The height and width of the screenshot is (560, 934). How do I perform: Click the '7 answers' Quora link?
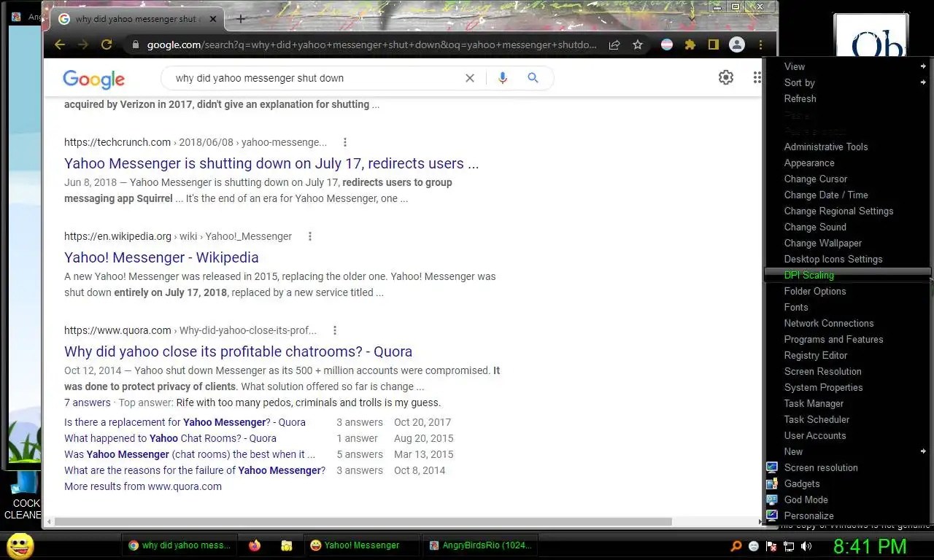88,402
